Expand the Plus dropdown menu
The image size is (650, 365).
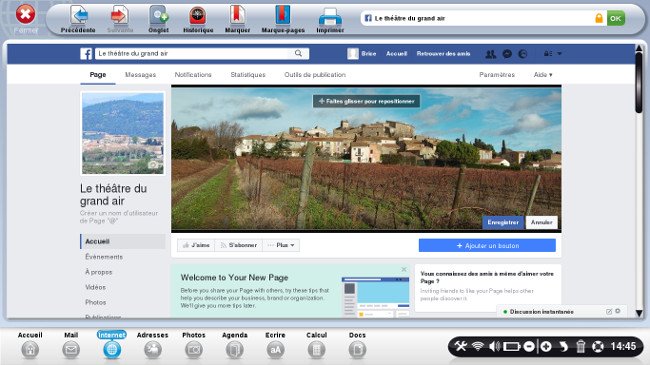pos(281,245)
